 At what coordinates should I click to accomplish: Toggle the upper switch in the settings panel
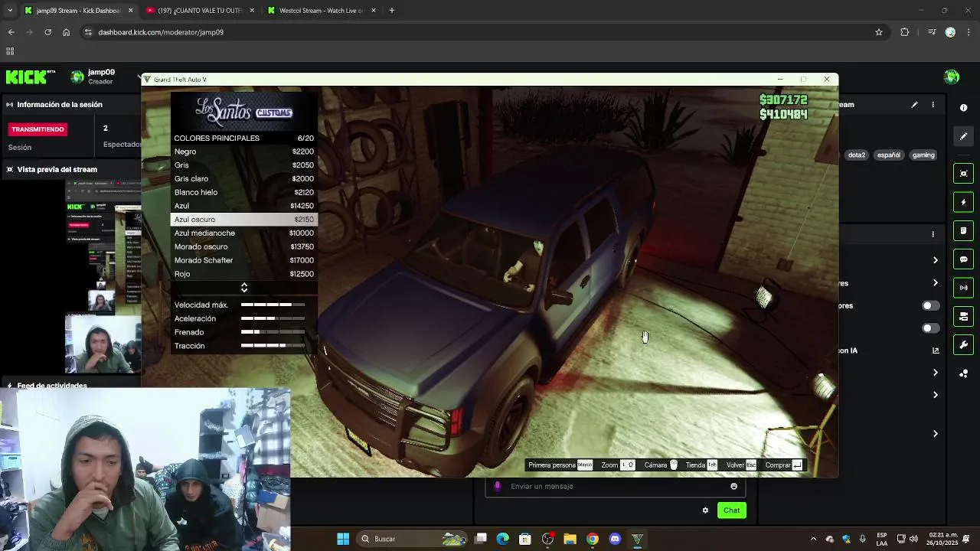(x=930, y=305)
